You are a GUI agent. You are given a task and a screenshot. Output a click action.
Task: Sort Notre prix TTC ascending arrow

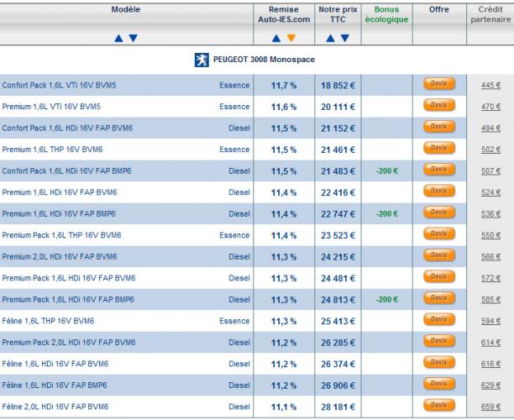point(330,39)
